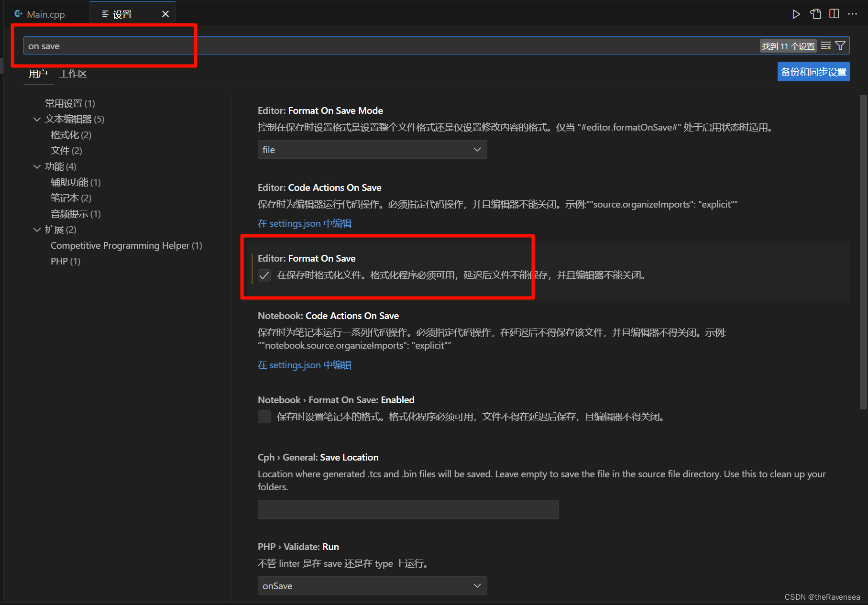The width and height of the screenshot is (868, 605).
Task: Select the 设置 editor tab
Action: pyautogui.click(x=132, y=14)
